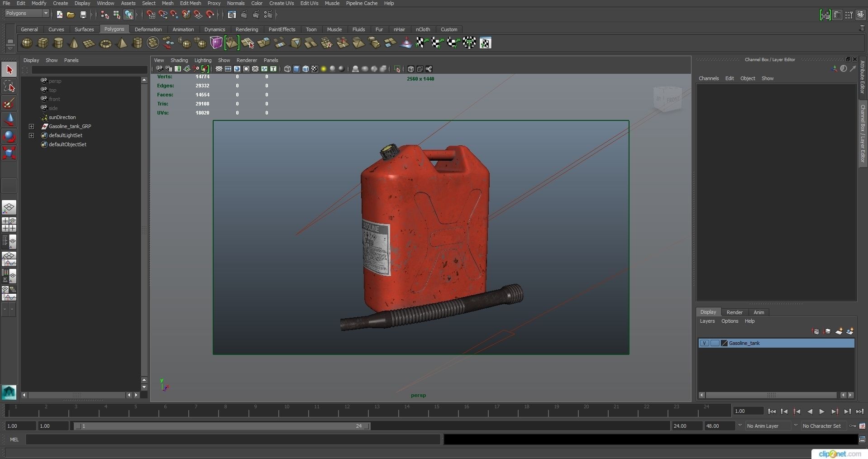The height and width of the screenshot is (459, 868).
Task: Open the Render View clapper icon
Action: (232, 14)
